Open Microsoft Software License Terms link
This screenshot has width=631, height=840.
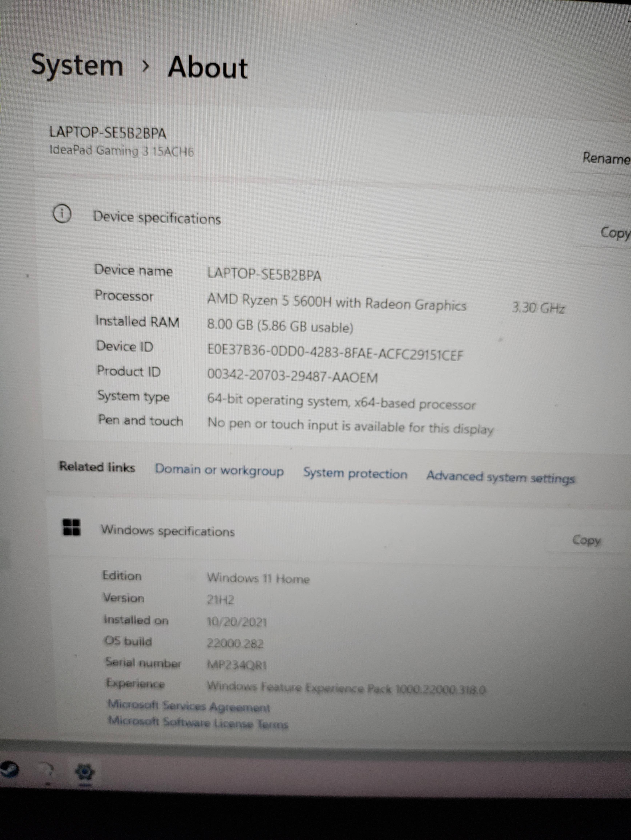click(x=198, y=723)
